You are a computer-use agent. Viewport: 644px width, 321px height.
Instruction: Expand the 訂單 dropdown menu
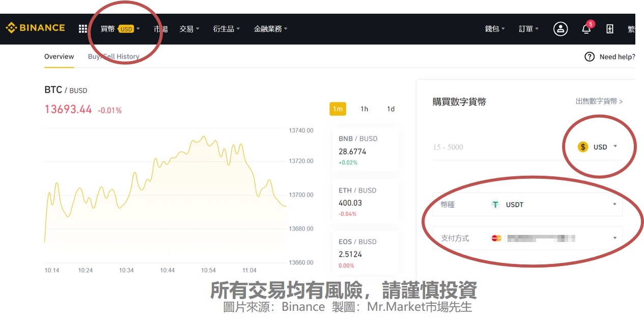click(x=529, y=29)
